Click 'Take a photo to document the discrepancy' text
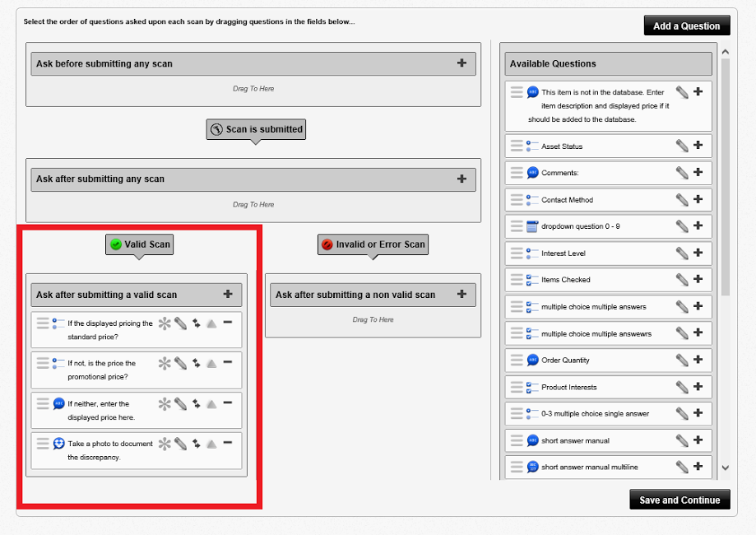 click(x=110, y=450)
